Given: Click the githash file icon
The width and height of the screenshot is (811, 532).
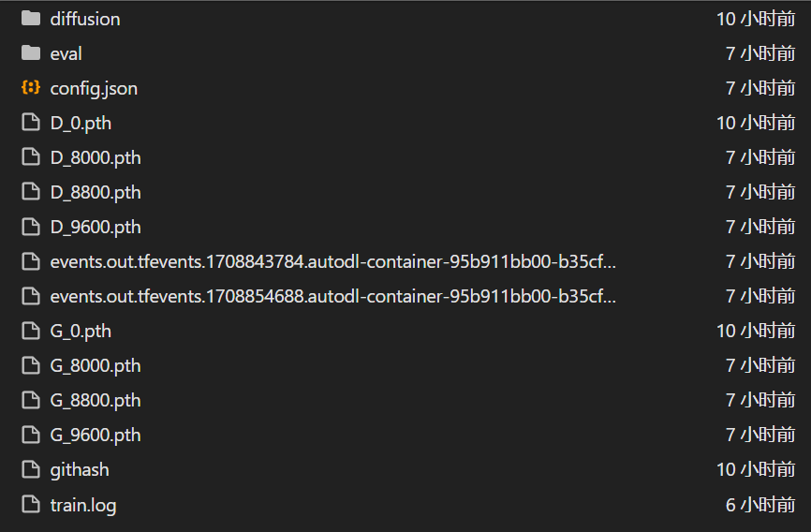Looking at the screenshot, I should click(x=31, y=469).
